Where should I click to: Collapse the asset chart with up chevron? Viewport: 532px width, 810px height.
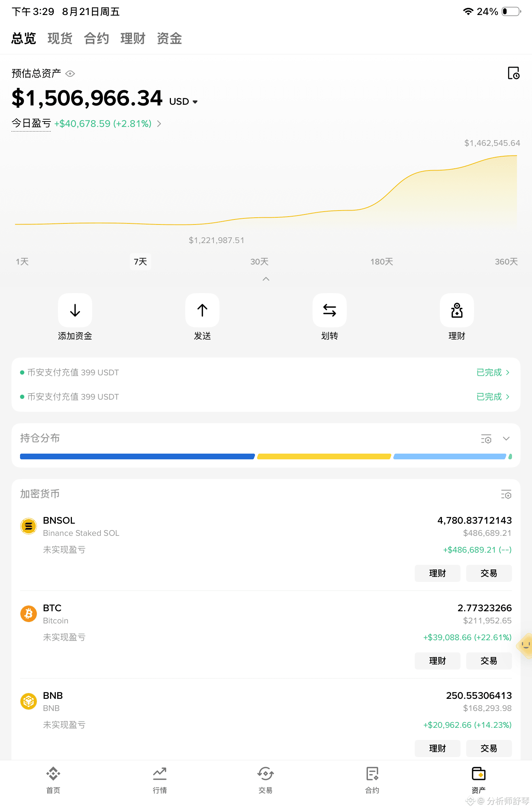tap(266, 279)
